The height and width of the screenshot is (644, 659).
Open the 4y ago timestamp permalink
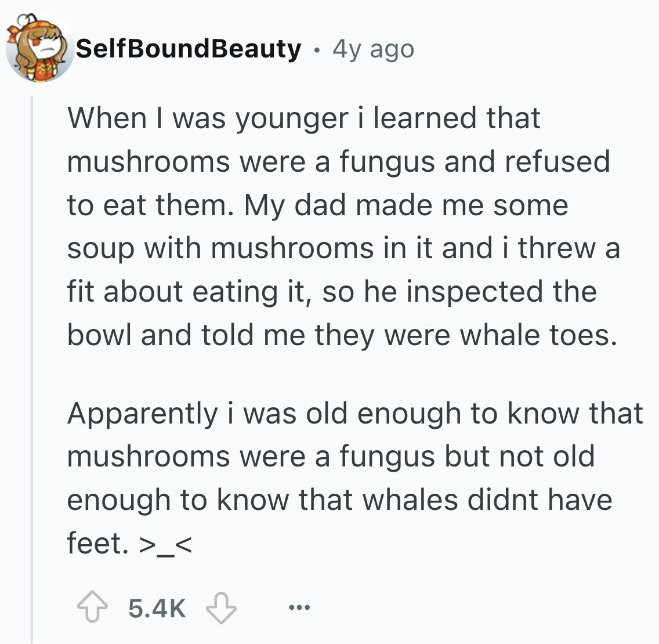373,49
